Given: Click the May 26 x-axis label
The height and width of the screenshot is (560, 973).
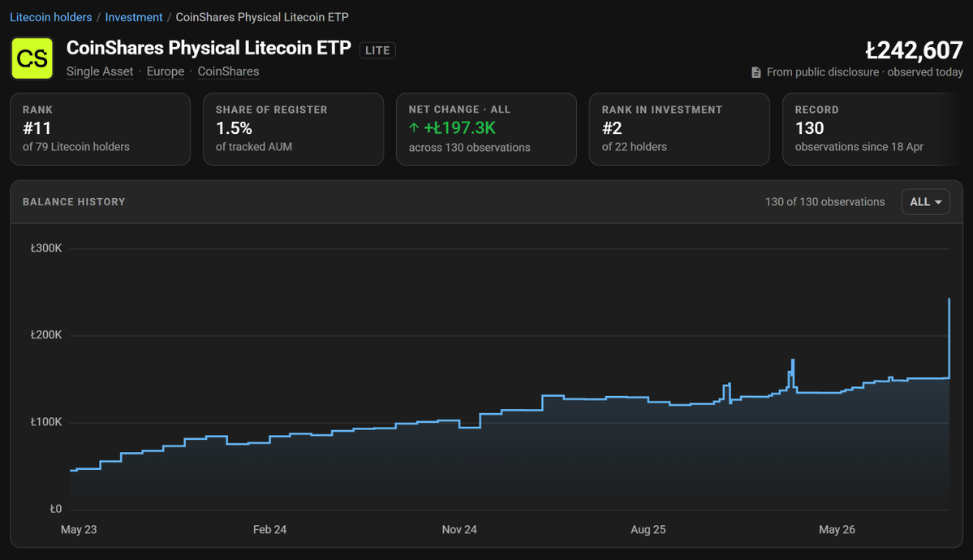Looking at the screenshot, I should click(x=837, y=530).
